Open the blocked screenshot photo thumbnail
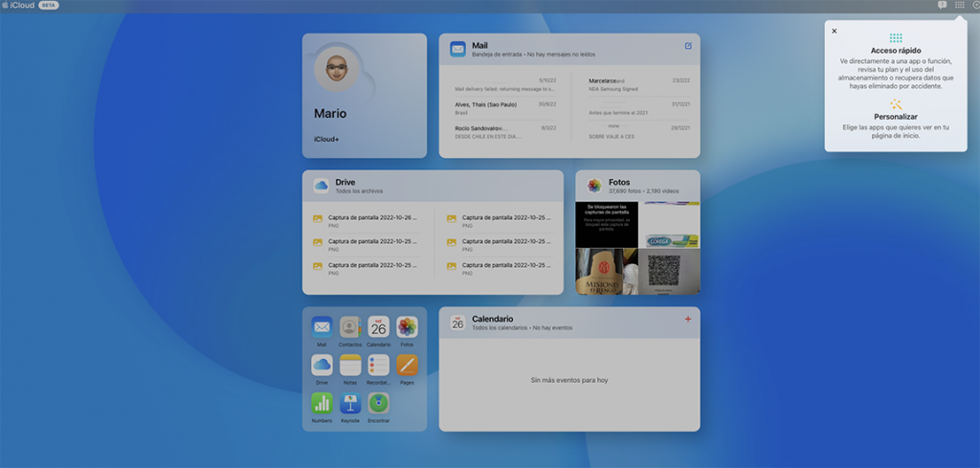980x468 pixels. coord(607,224)
